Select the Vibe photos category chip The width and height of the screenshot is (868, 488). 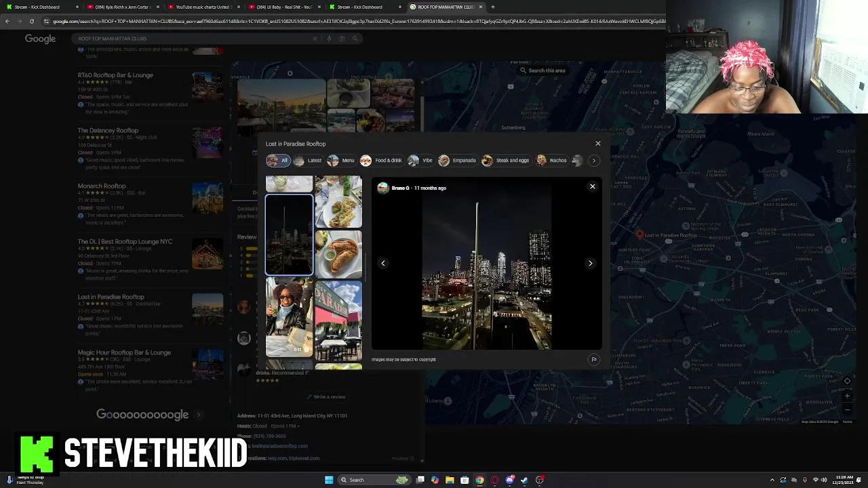pyautogui.click(x=420, y=161)
